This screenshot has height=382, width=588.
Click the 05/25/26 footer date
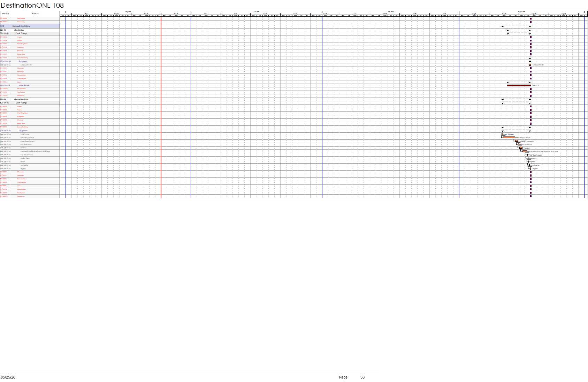click(x=8, y=377)
